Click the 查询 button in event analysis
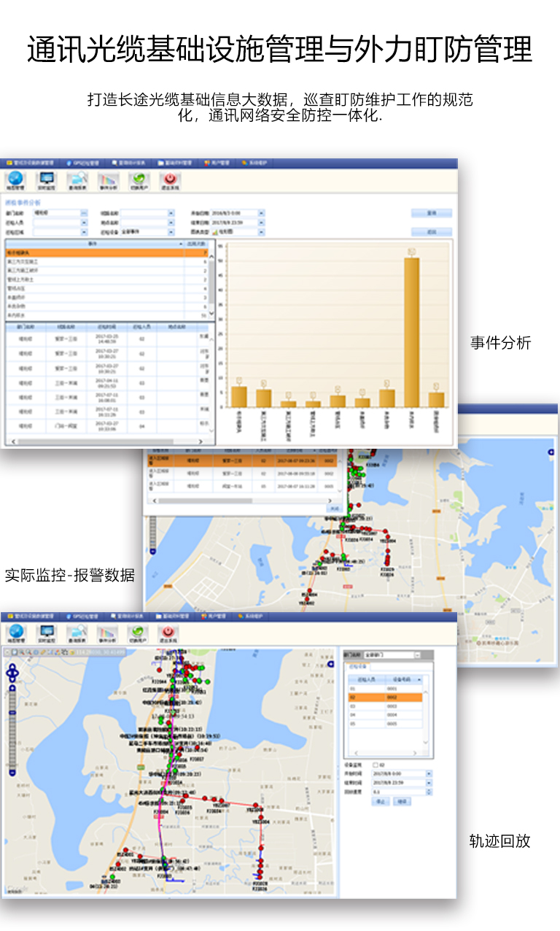The width and height of the screenshot is (560, 931). pyautogui.click(x=431, y=213)
